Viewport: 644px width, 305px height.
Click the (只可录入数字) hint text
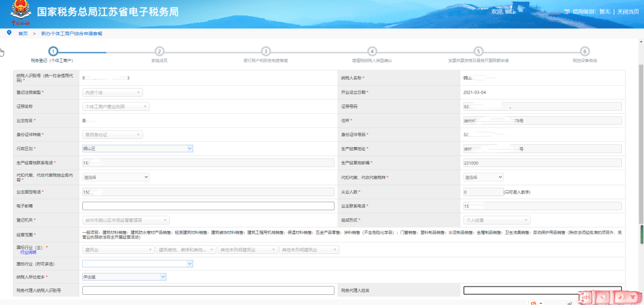point(516,192)
